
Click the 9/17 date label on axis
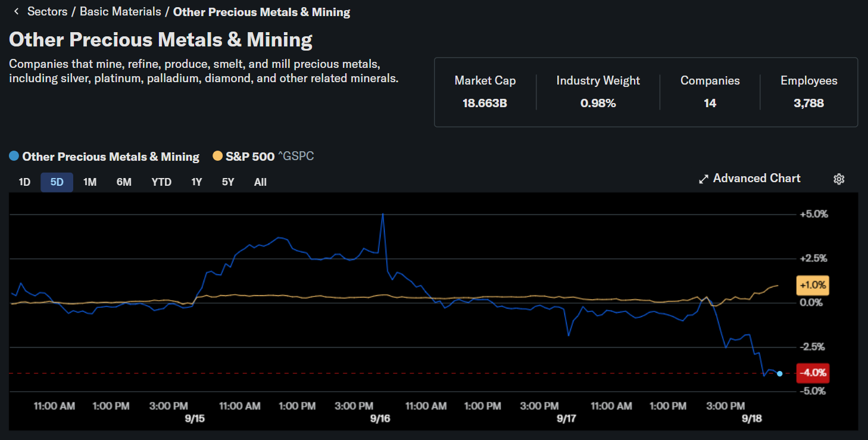[567, 419]
